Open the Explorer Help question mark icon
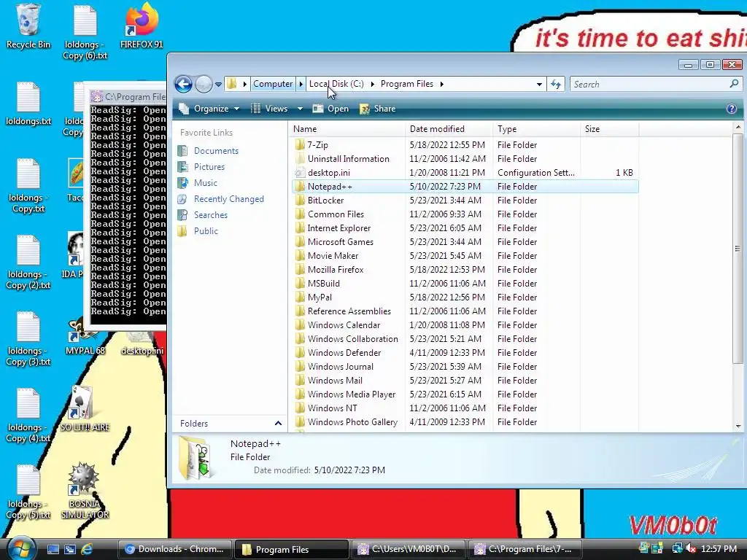The image size is (747, 560). [732, 109]
